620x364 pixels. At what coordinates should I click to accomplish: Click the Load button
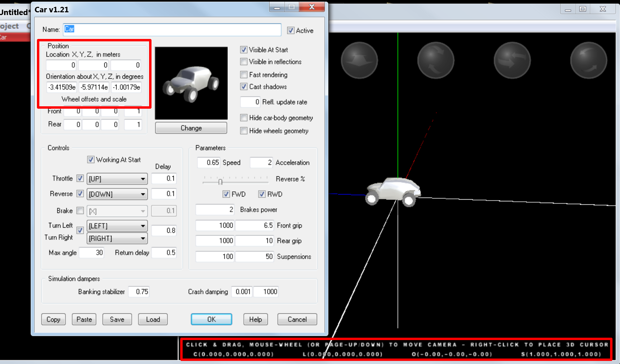153,319
